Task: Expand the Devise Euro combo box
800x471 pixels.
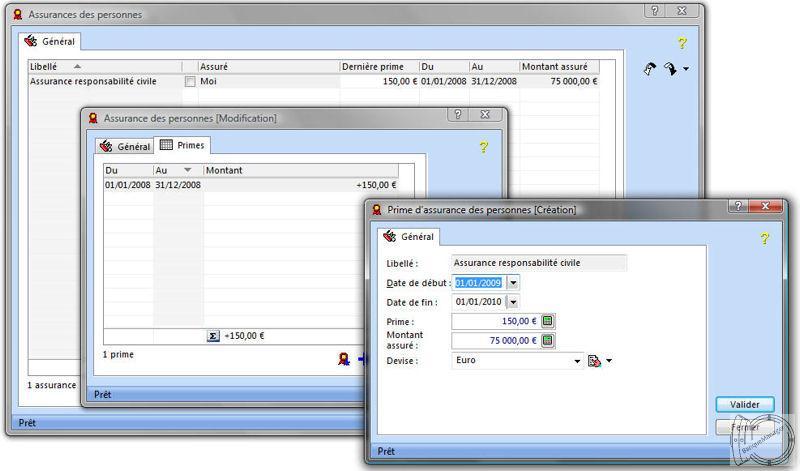Action: point(578,361)
